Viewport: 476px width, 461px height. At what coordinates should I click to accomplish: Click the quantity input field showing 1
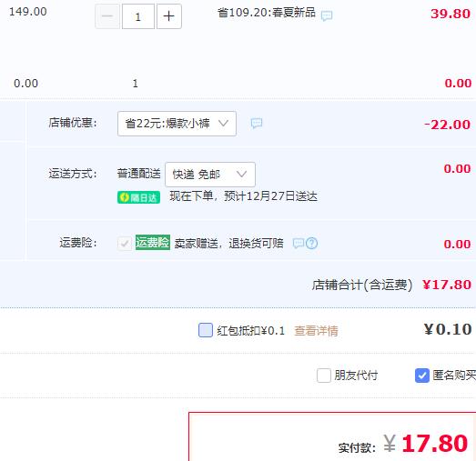point(138,16)
